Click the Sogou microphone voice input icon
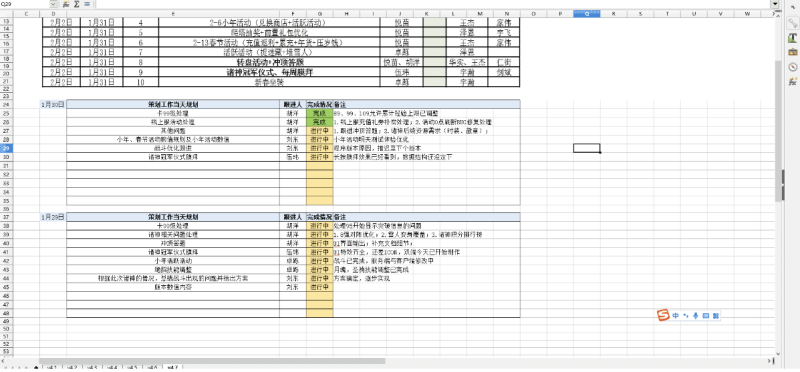This screenshot has height=372, width=800. pyautogui.click(x=695, y=316)
